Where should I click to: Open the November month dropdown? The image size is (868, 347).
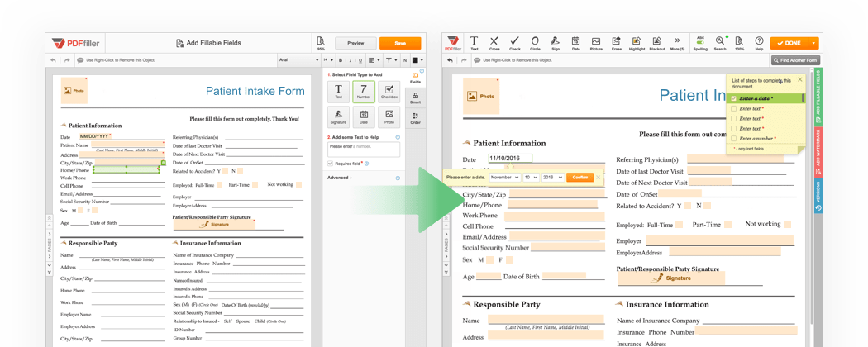click(x=504, y=177)
